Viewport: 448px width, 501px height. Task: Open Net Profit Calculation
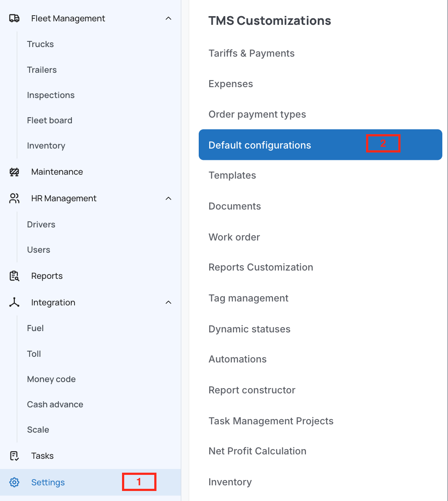click(x=258, y=451)
